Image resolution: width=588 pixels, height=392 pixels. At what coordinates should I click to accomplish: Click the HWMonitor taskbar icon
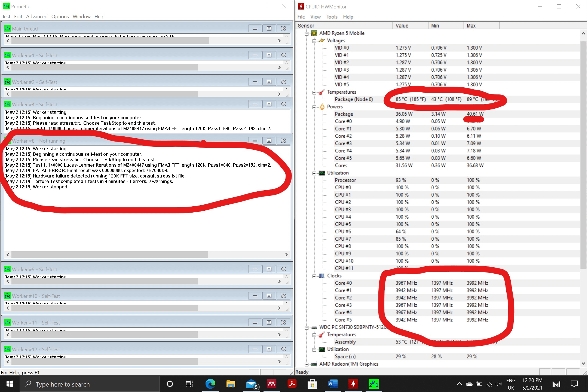pos(353,384)
